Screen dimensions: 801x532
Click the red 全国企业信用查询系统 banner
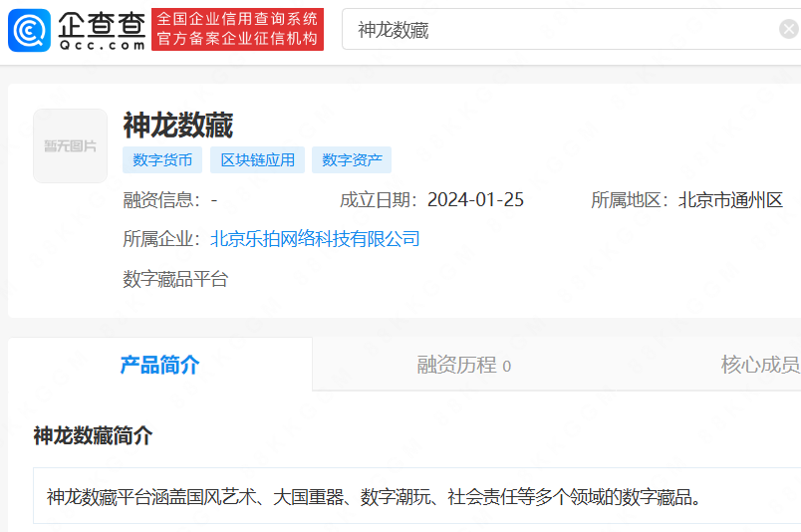pos(237,29)
